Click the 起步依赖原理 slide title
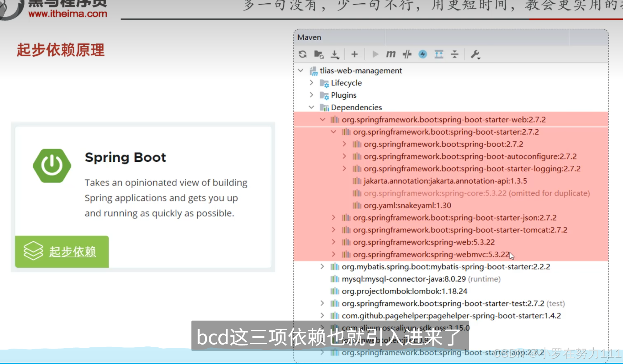Image resolution: width=623 pixels, height=364 pixels. coord(61,50)
